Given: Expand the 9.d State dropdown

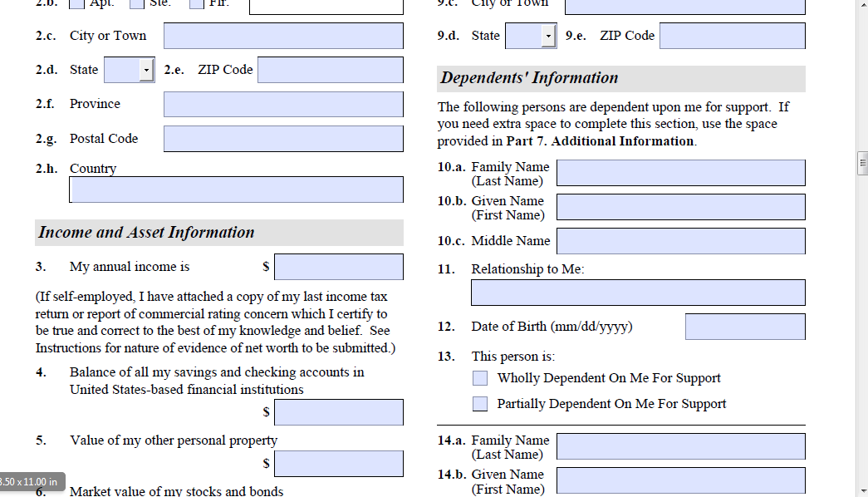Looking at the screenshot, I should point(548,36).
